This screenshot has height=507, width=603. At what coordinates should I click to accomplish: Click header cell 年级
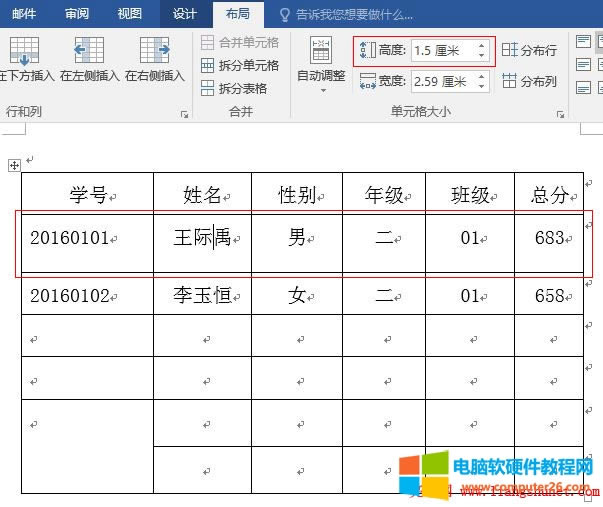[384, 192]
